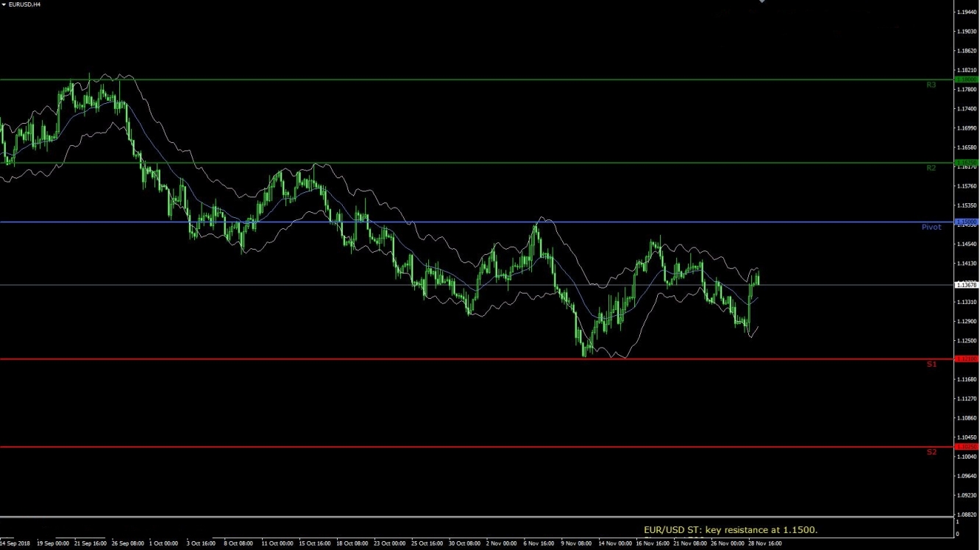Screen dimensions: 980x550
Task: Click the '25 Oct 16:00' time axis label
Action: coord(428,544)
